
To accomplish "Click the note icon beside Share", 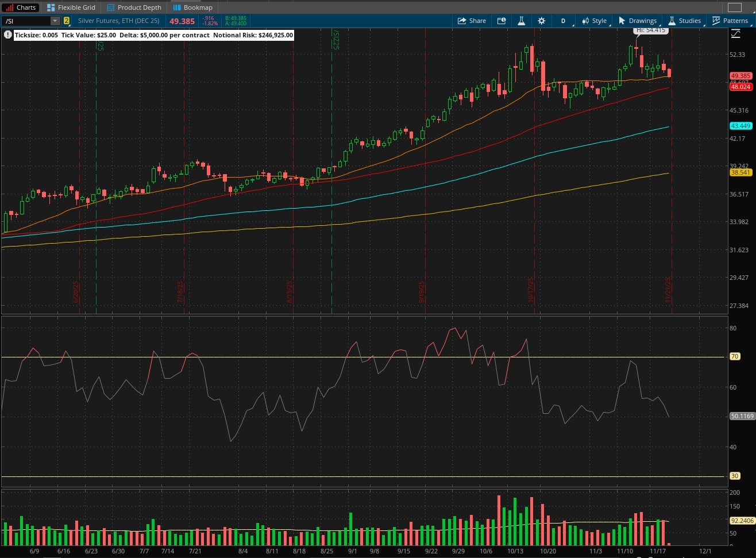I will point(501,21).
